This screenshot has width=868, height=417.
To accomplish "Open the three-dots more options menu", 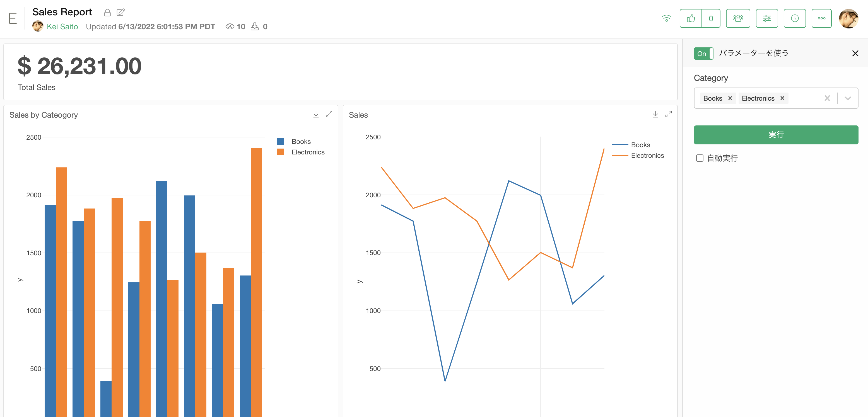I will [821, 18].
